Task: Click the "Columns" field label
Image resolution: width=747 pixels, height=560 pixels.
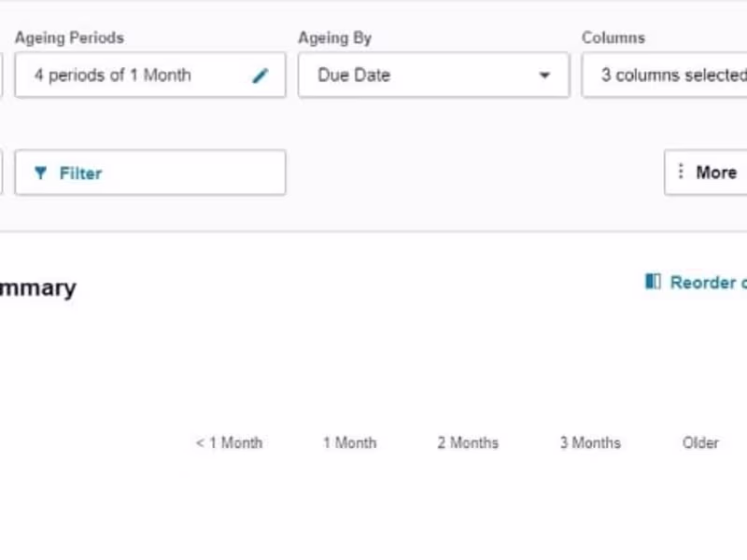Action: click(x=613, y=38)
